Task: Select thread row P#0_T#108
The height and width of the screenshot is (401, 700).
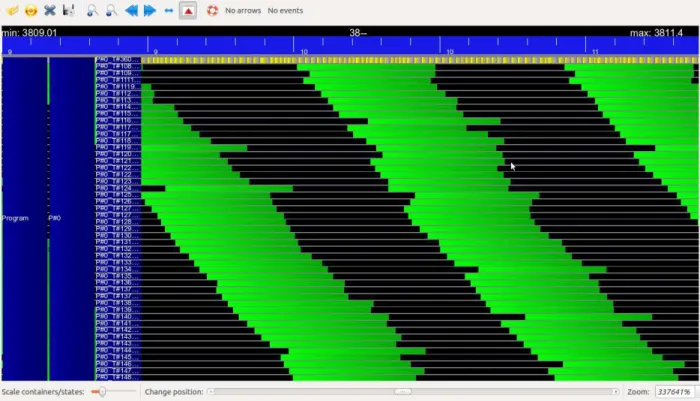Action: coord(117,66)
